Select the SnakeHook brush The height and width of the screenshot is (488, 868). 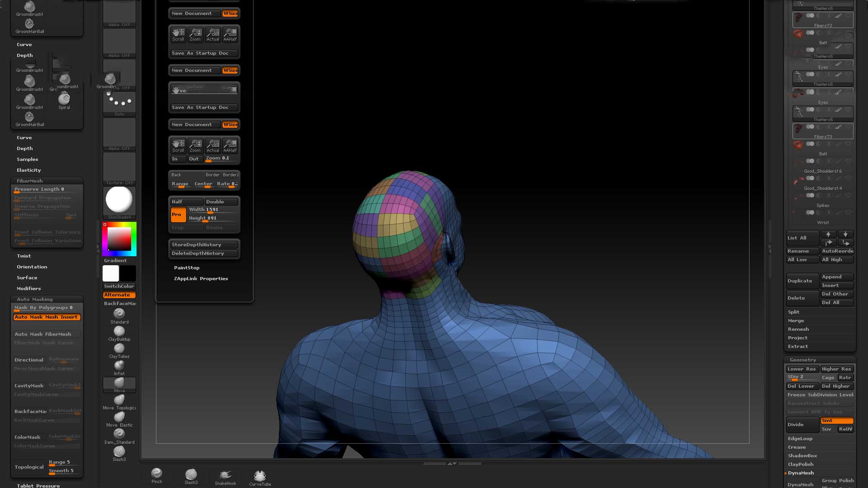226,477
